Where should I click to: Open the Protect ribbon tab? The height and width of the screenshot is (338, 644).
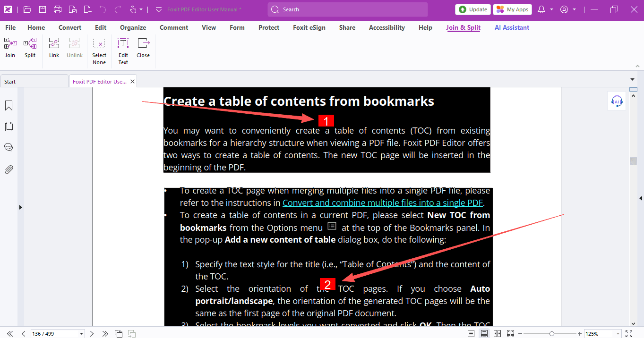pyautogui.click(x=269, y=27)
